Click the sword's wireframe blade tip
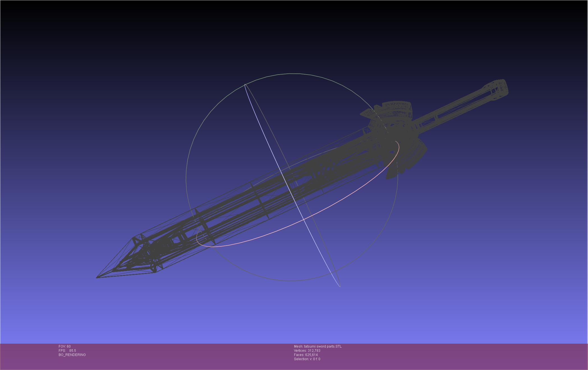The image size is (588, 370). pos(98,277)
